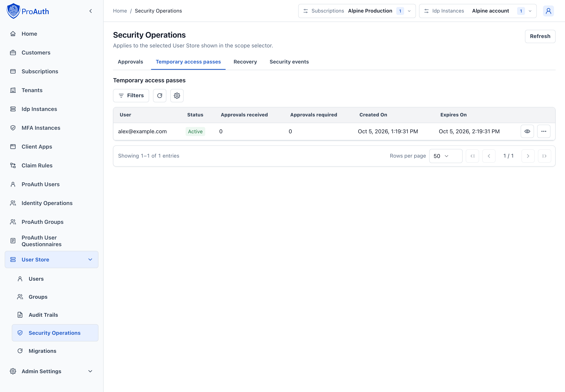565x392 pixels.
Task: Open the Subscriptions scope dropdown
Action: pyautogui.click(x=357, y=11)
